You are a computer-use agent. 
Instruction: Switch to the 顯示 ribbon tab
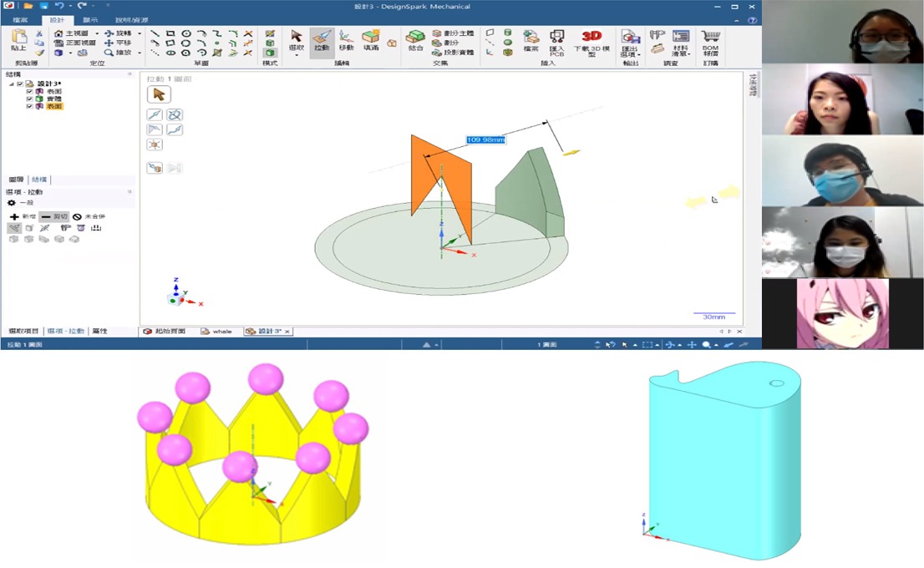(x=89, y=19)
